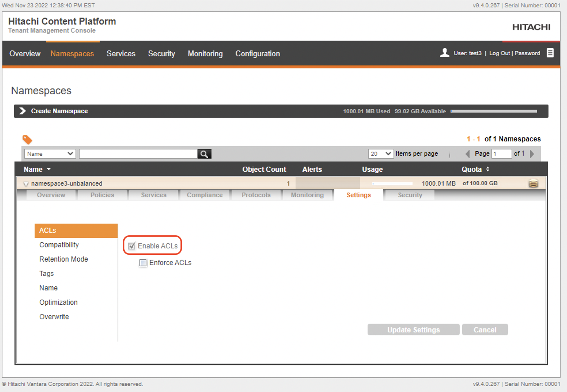Click the Object Count column header
This screenshot has width=567, height=392.
(264, 170)
